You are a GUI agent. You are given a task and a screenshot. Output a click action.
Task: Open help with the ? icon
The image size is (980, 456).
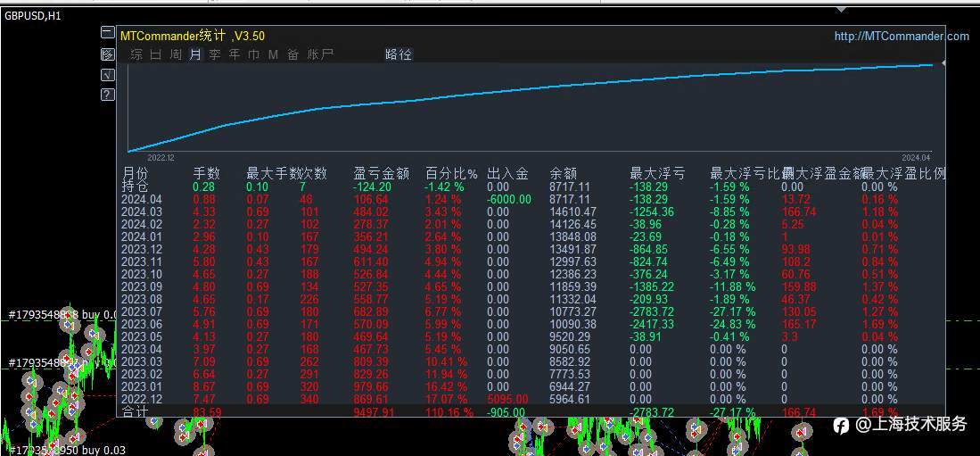tap(108, 95)
